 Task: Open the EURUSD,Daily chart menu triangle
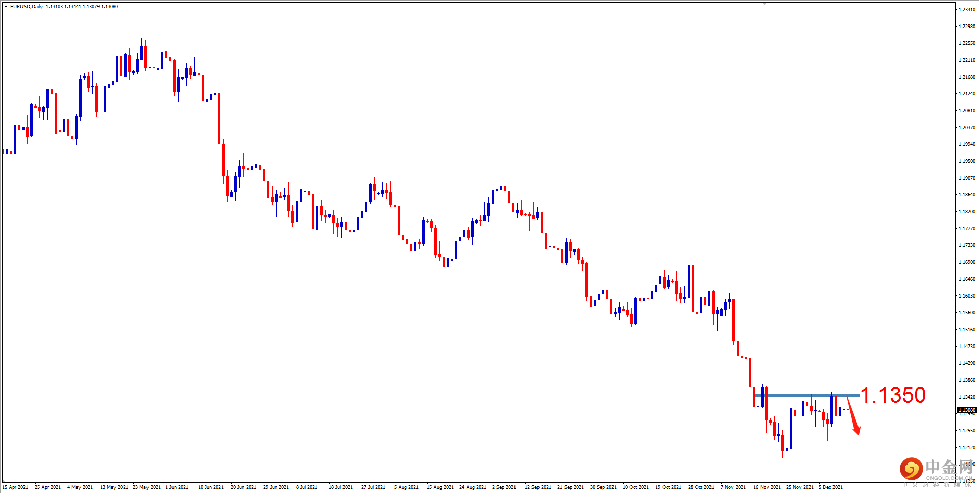coord(6,7)
